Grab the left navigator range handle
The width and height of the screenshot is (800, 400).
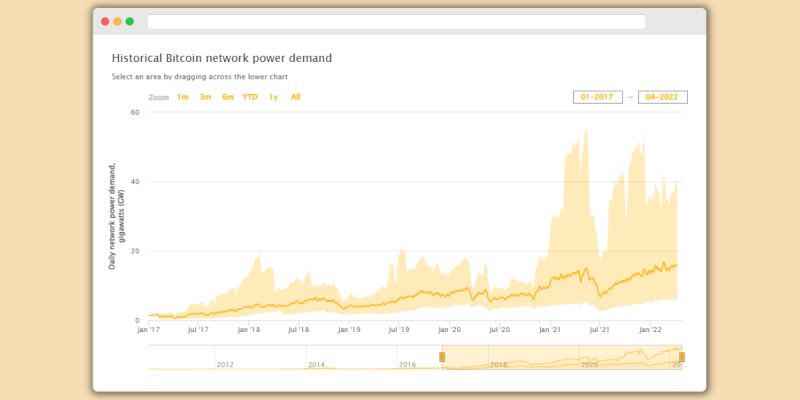442,357
